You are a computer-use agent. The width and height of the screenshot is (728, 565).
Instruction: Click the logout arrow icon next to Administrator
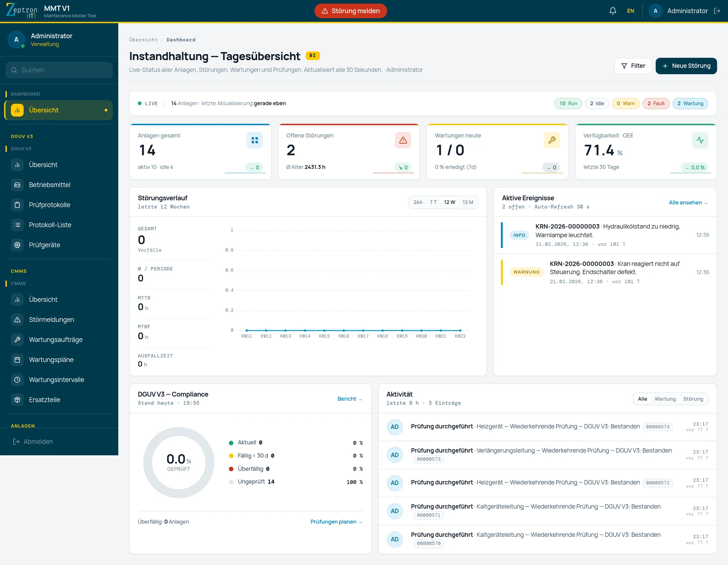tap(717, 11)
